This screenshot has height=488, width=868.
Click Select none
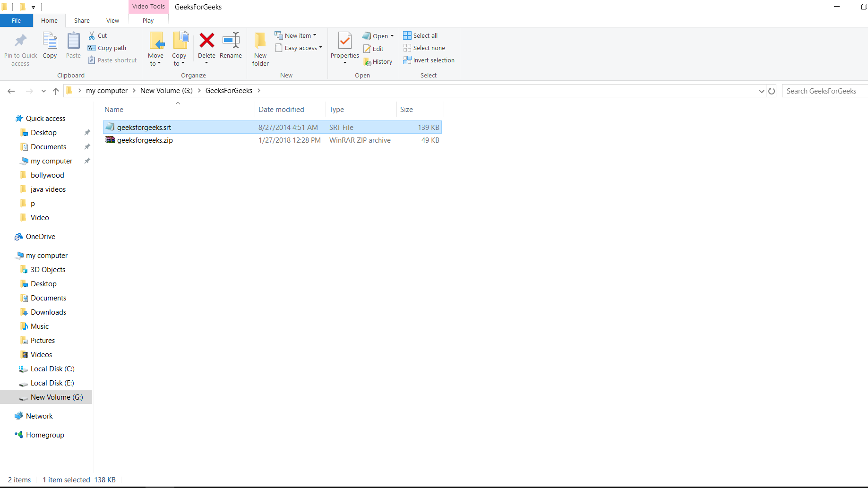[x=424, y=48]
